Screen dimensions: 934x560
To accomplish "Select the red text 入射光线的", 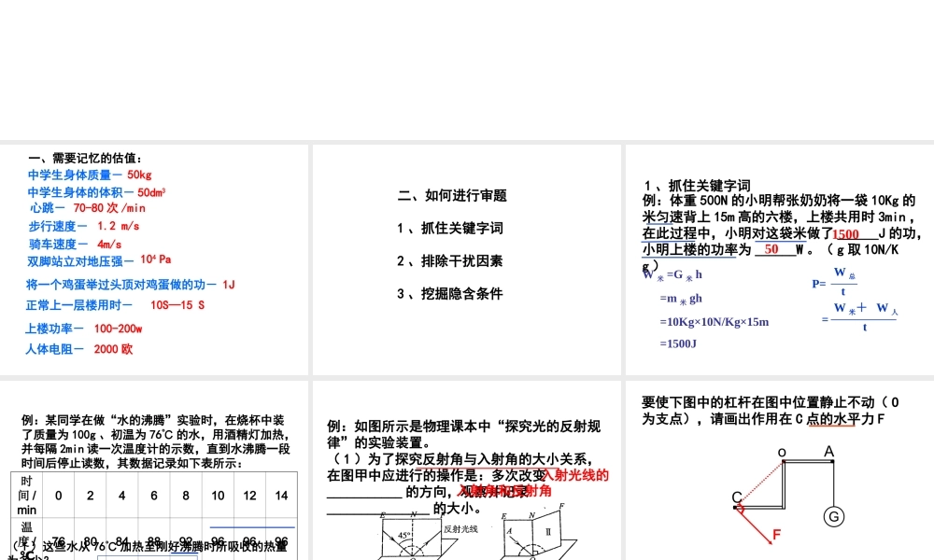I will pos(577,475).
